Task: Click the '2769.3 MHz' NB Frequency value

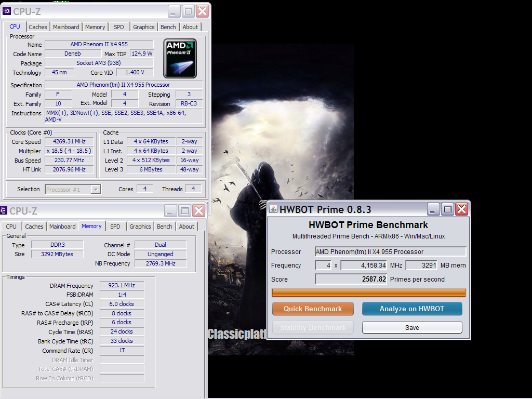Action: [x=161, y=263]
